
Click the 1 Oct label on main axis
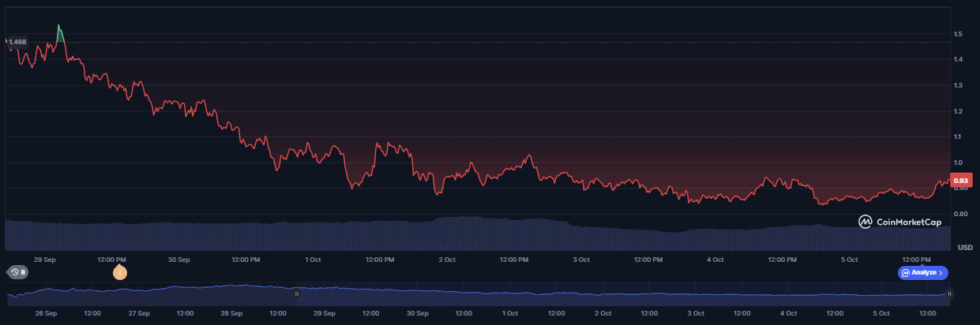pos(313,259)
